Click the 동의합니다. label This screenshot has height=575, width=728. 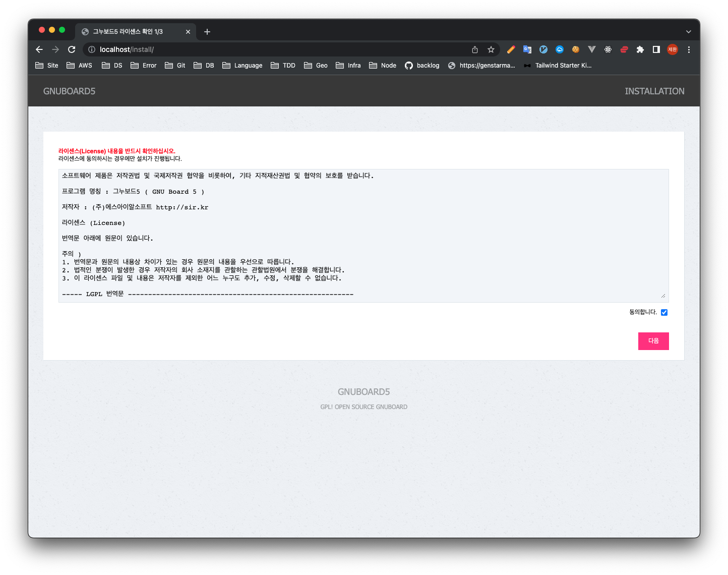point(643,312)
